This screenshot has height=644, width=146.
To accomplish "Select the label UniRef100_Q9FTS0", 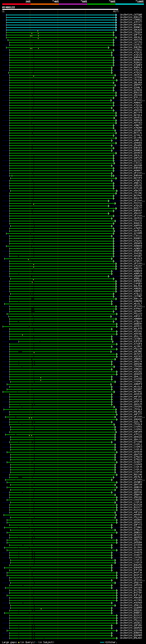I will pyautogui.click(x=131, y=35).
